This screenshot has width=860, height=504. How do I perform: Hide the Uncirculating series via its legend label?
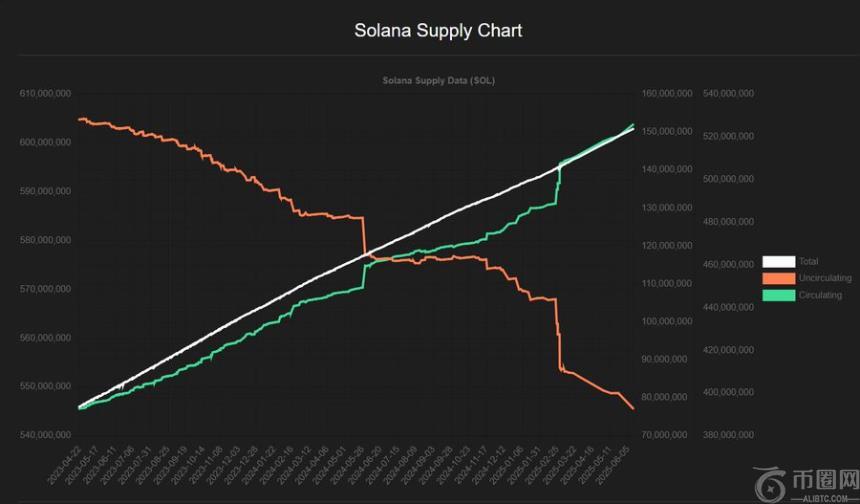point(824,278)
